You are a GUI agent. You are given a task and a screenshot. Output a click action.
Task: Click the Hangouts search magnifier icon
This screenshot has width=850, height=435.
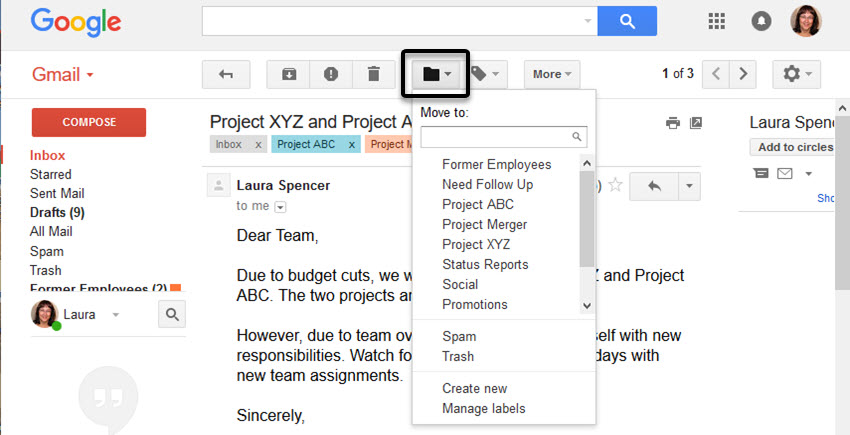pos(172,315)
